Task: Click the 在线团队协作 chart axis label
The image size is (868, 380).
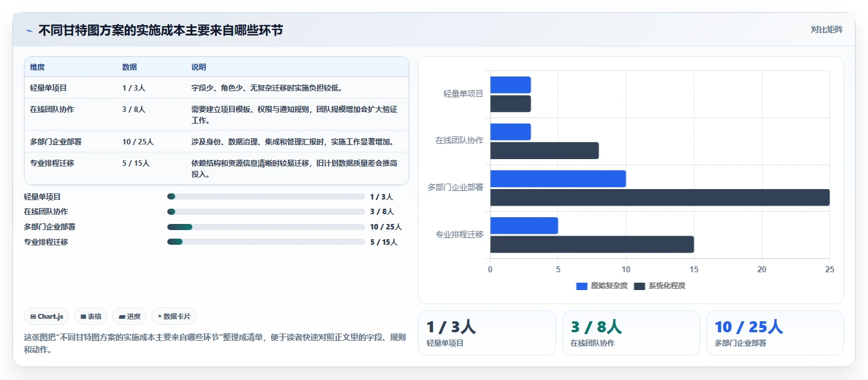Action: tap(459, 140)
